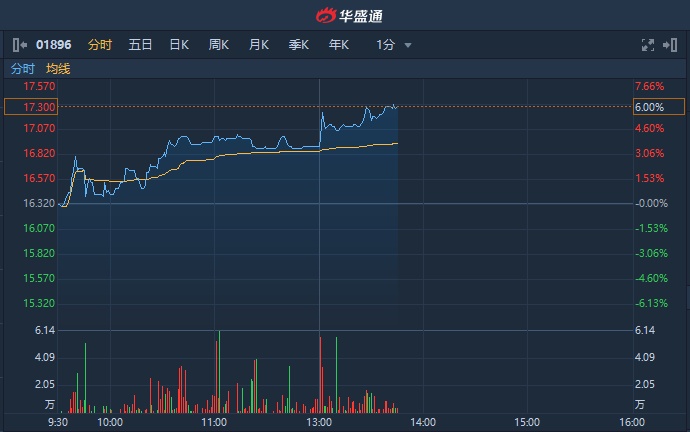Click the collapse-right panel icon
Image resolution: width=690 pixels, height=432 pixels.
tap(670, 45)
